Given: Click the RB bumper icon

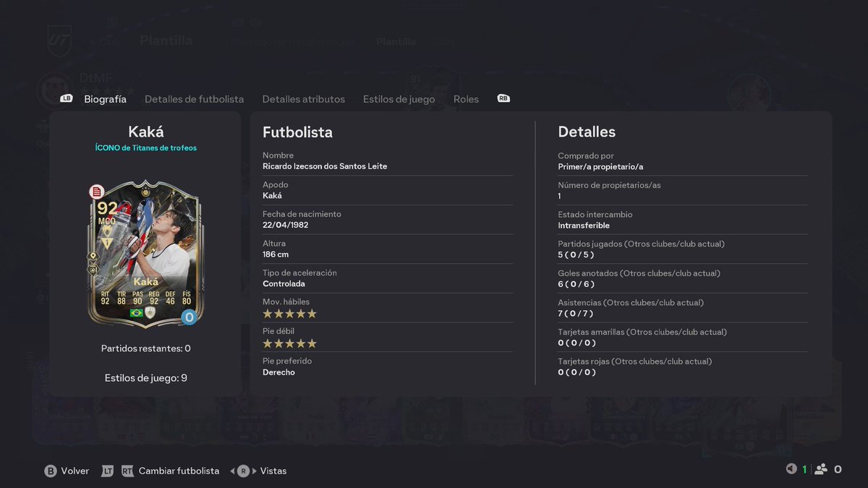Looking at the screenshot, I should pos(503,98).
